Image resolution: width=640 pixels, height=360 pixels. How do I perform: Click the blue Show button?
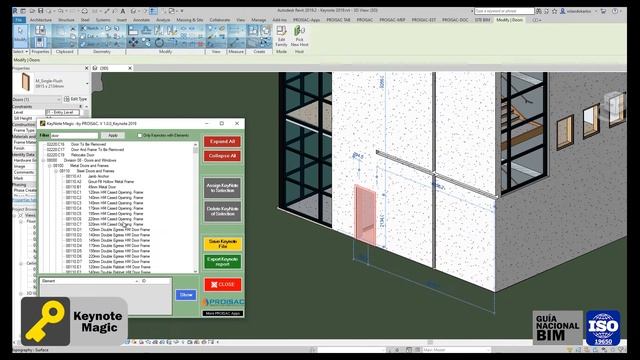coord(186,295)
